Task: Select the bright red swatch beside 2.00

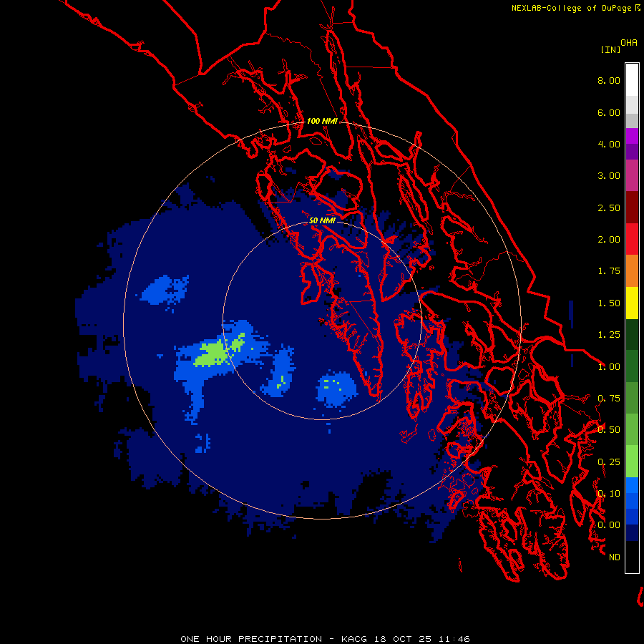Action: (x=632, y=239)
